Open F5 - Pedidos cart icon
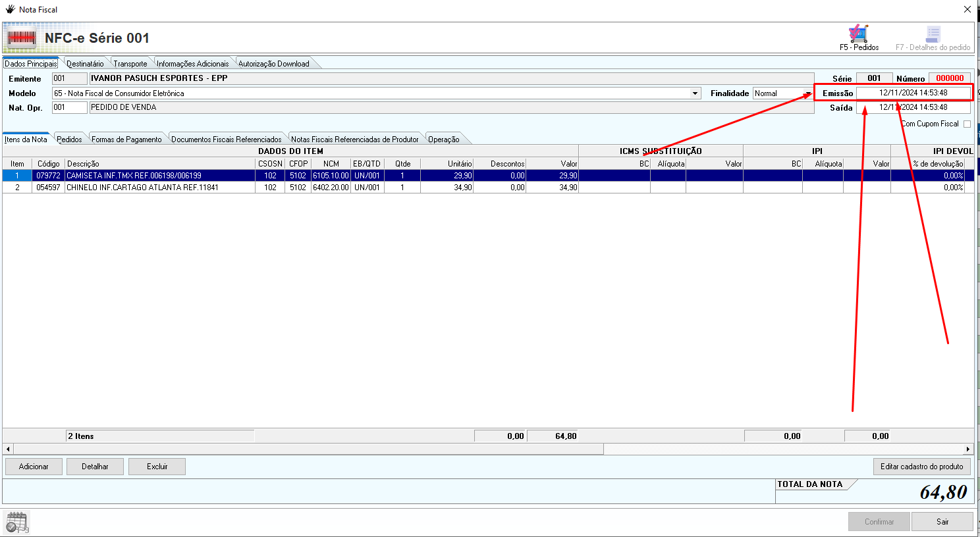The width and height of the screenshot is (980, 537). [858, 34]
